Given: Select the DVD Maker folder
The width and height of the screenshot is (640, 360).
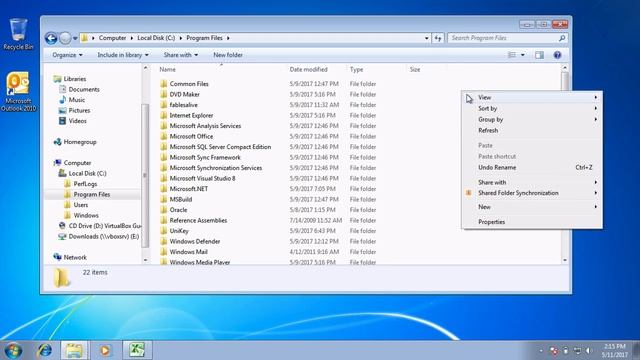Looking at the screenshot, I should click(x=184, y=94).
